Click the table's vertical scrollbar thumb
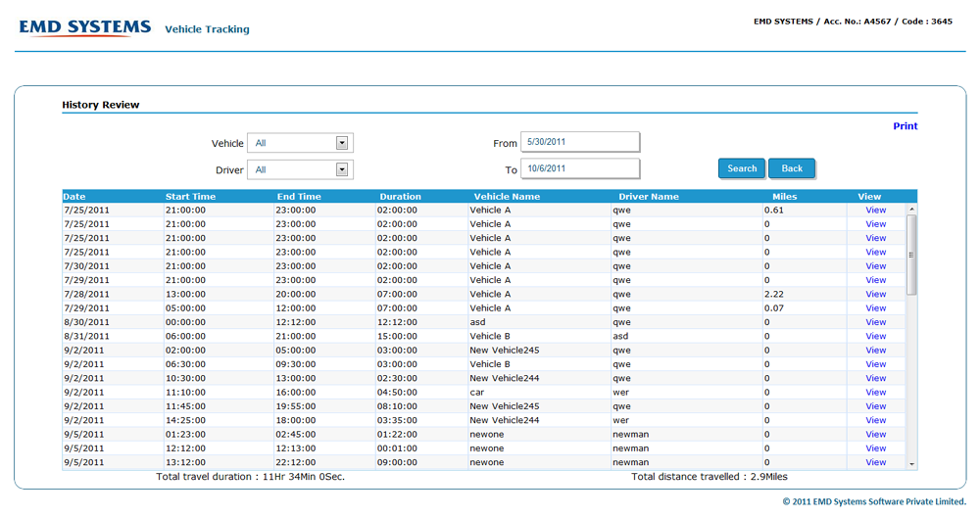This screenshot has height=518, width=980. click(x=912, y=255)
